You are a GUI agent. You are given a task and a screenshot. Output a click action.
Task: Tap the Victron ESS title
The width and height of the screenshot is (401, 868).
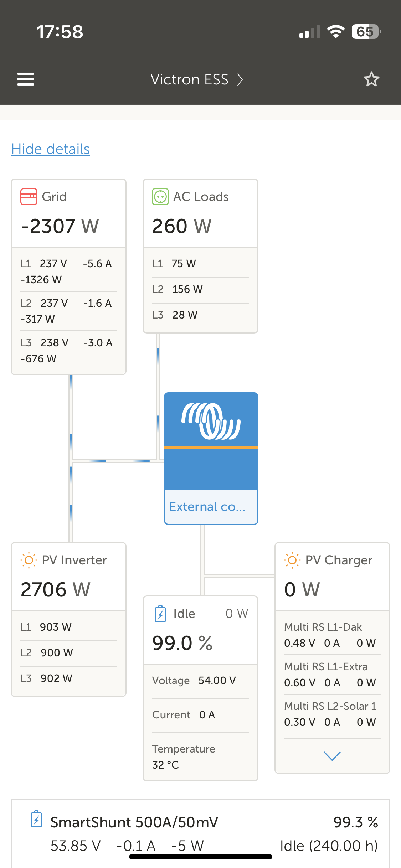[189, 79]
